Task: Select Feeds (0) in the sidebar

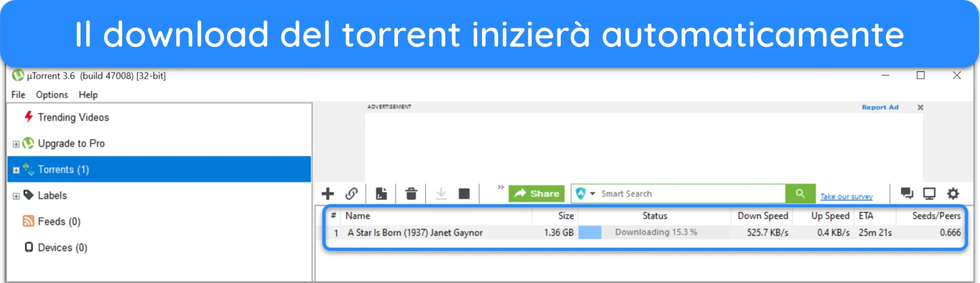Action: click(59, 221)
